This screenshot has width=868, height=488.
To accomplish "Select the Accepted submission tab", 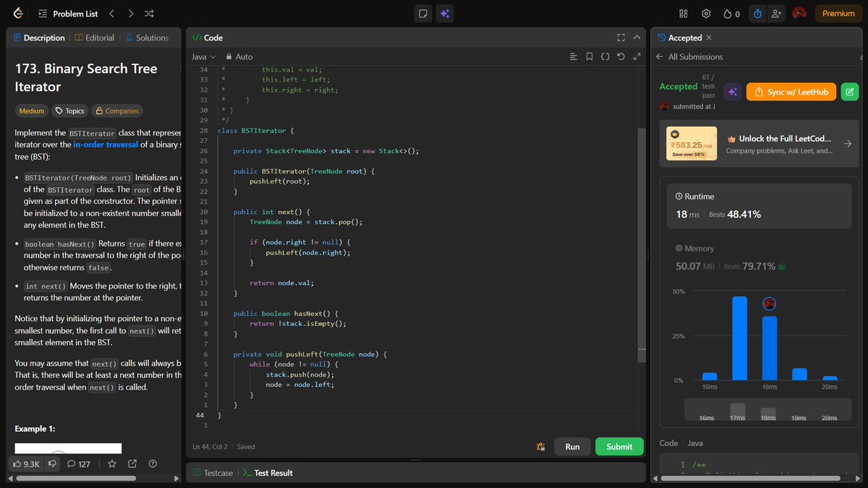I will tap(679, 38).
